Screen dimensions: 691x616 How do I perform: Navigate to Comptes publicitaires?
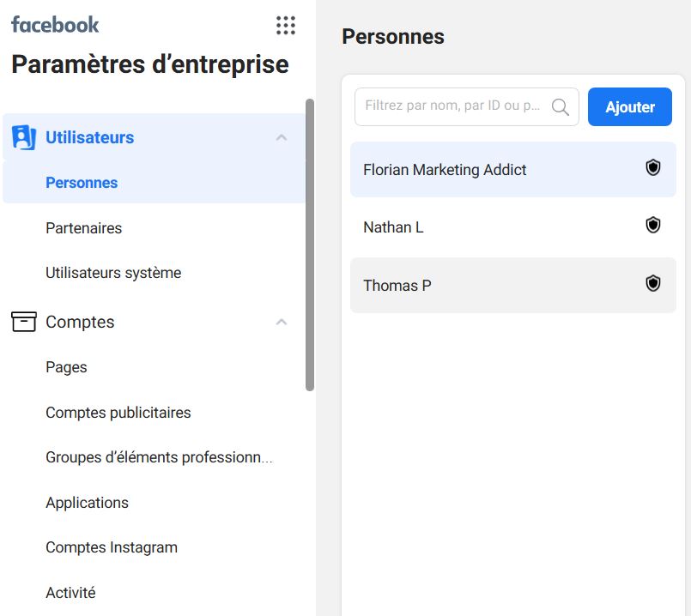point(118,413)
